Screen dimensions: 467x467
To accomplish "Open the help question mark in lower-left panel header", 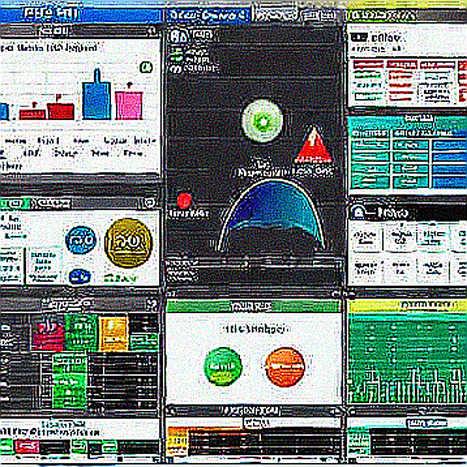I will [x=152, y=304].
